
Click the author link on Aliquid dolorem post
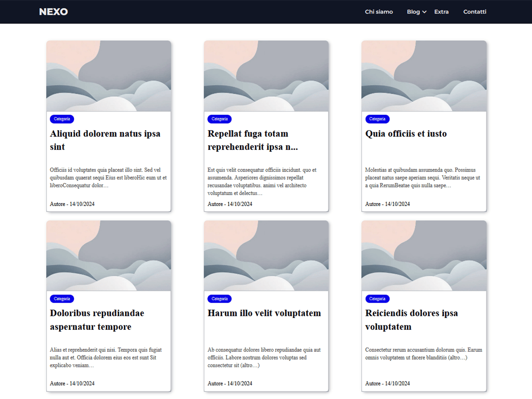(58, 204)
